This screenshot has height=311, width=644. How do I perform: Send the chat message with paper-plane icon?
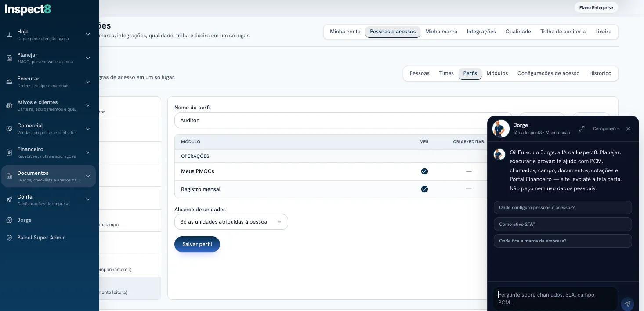click(627, 304)
